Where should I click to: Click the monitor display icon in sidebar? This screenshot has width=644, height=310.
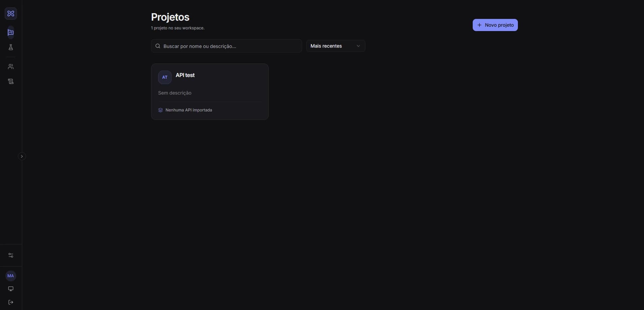coord(11,289)
